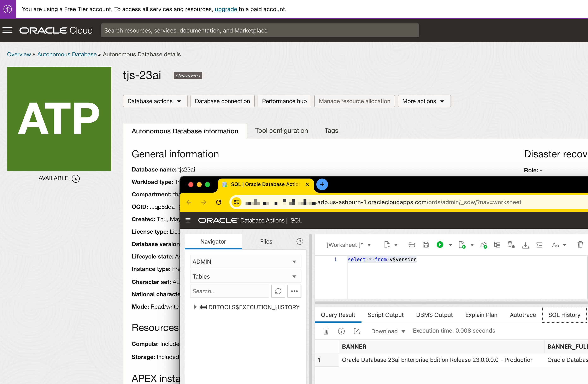588x384 pixels.
Task: Click the Open folder icon in worksheet toolbar
Action: (412, 245)
